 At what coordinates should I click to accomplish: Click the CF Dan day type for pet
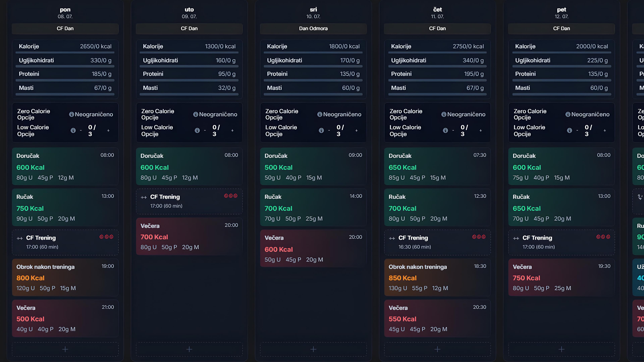pos(561,28)
